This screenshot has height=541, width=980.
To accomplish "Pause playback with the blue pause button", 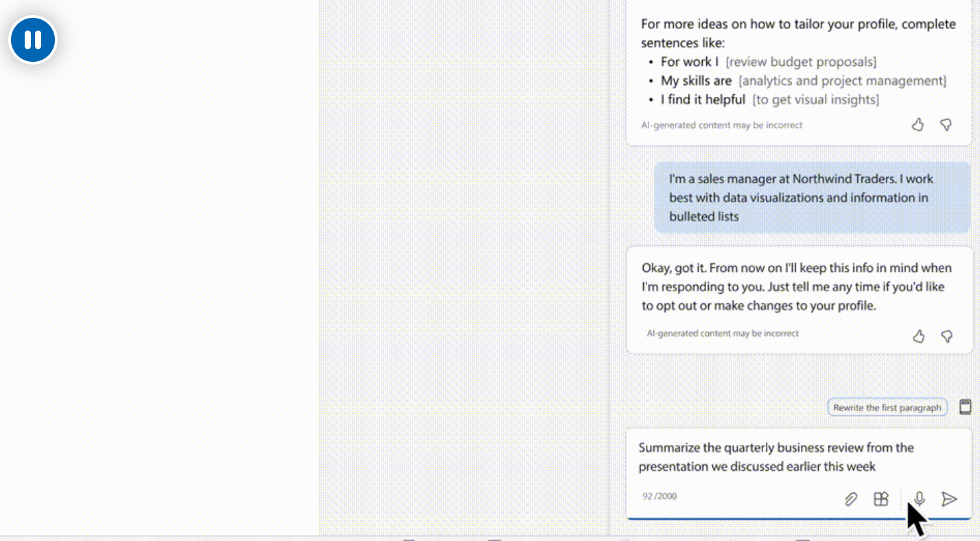I will [33, 40].
